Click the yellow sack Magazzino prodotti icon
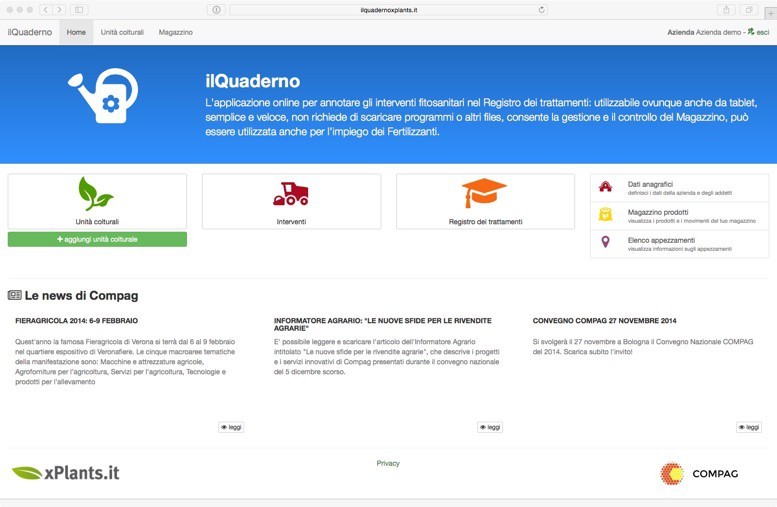This screenshot has height=507, width=777. 606,214
